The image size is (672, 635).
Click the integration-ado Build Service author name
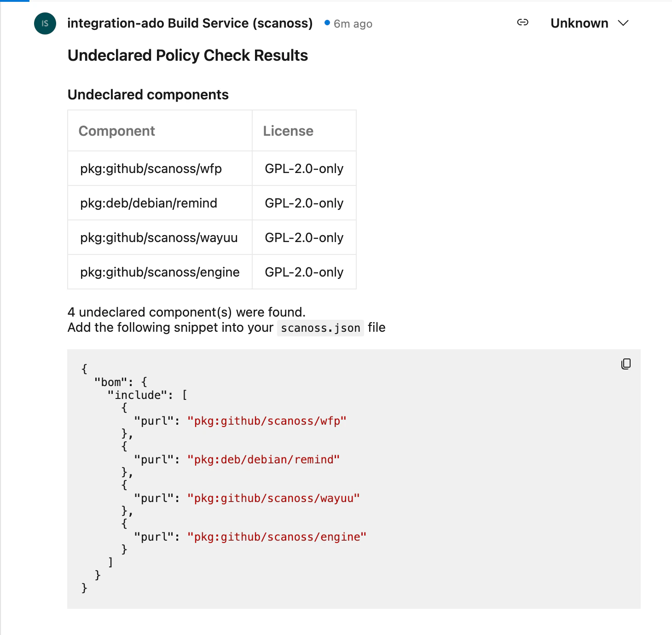click(190, 23)
